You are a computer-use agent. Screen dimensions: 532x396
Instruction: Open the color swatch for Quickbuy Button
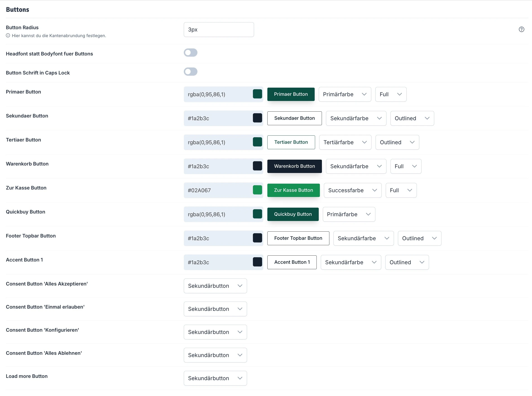[x=257, y=214]
